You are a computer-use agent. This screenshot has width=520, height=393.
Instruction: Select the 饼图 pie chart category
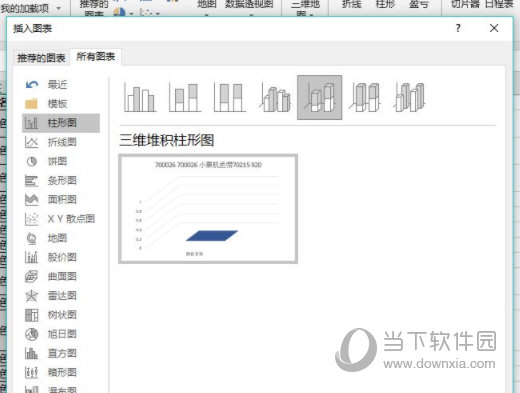pos(61,162)
